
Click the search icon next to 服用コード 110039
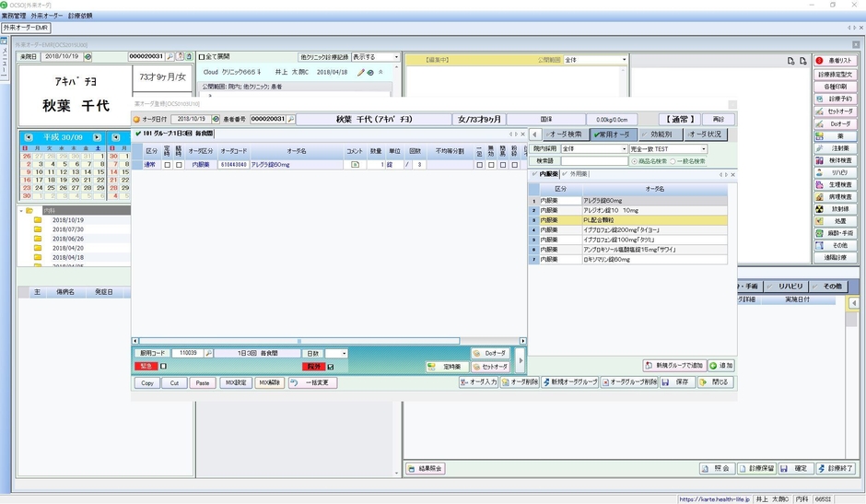(x=209, y=353)
